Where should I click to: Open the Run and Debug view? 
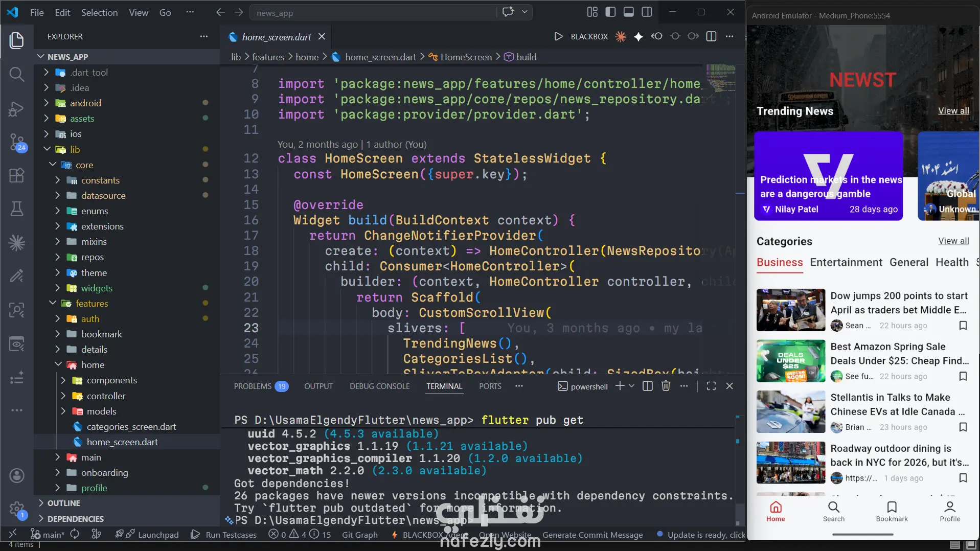coord(16,109)
